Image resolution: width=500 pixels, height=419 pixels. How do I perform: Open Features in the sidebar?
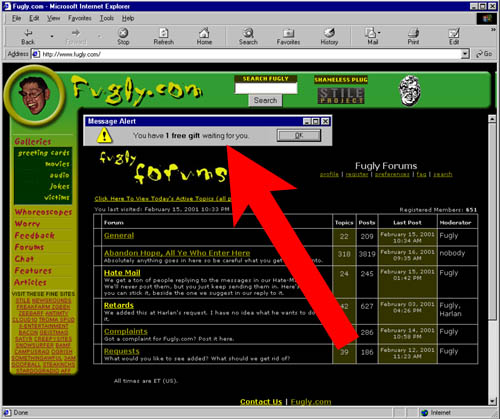point(33,270)
